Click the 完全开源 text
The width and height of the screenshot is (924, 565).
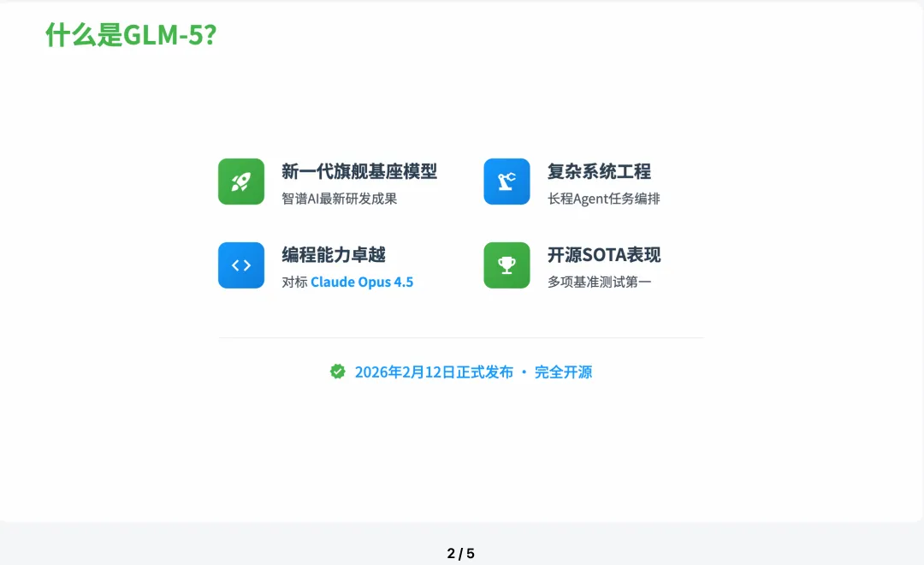click(563, 372)
